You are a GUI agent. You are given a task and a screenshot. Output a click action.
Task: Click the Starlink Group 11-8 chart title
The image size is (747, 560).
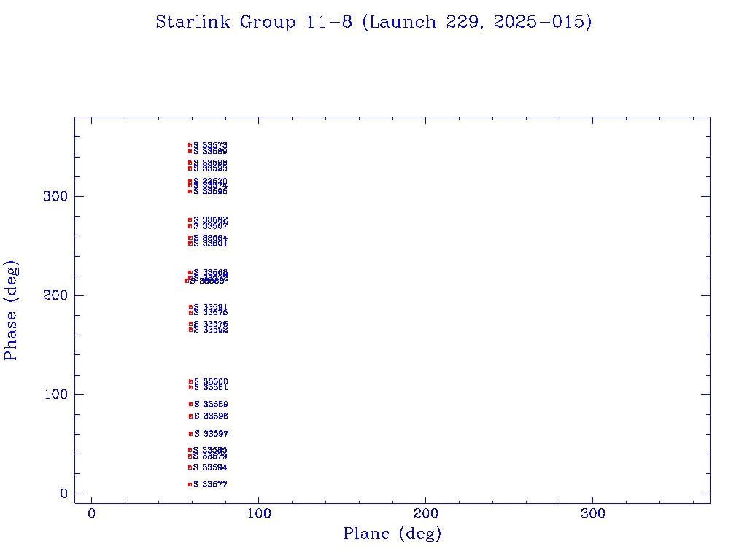(373, 23)
